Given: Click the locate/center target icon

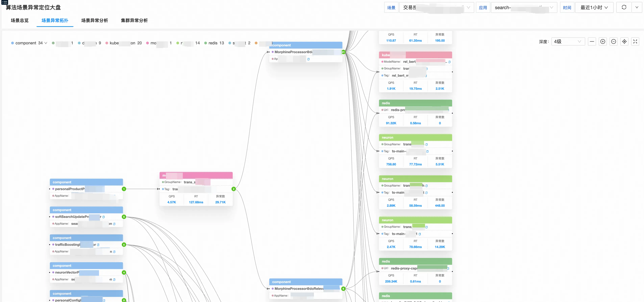Looking at the screenshot, I should click(x=624, y=42).
